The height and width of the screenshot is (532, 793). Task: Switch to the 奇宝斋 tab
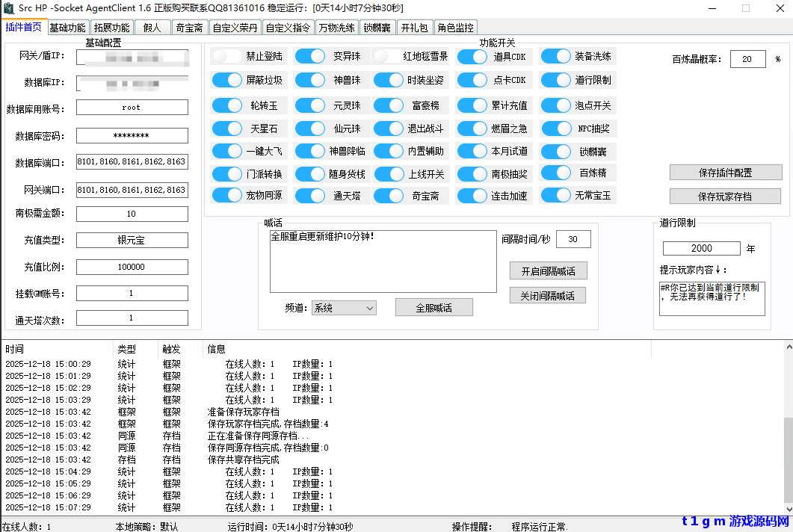coord(189,27)
